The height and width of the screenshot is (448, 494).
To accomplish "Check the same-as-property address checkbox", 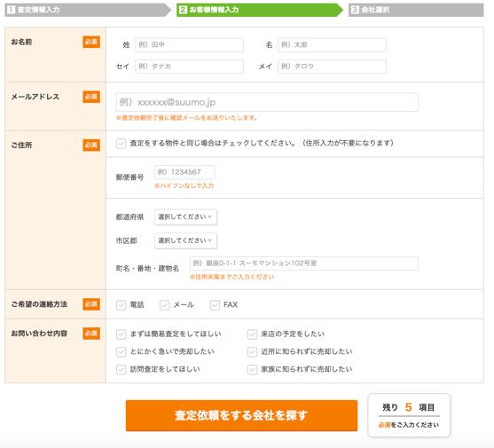I will click(121, 144).
